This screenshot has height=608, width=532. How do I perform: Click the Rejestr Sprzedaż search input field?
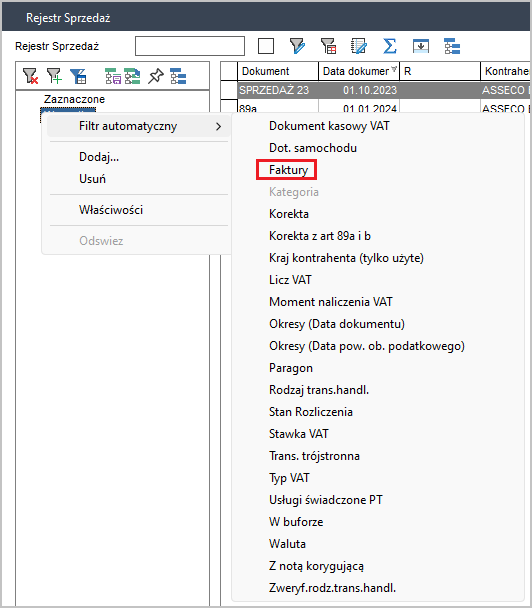pyautogui.click(x=190, y=46)
